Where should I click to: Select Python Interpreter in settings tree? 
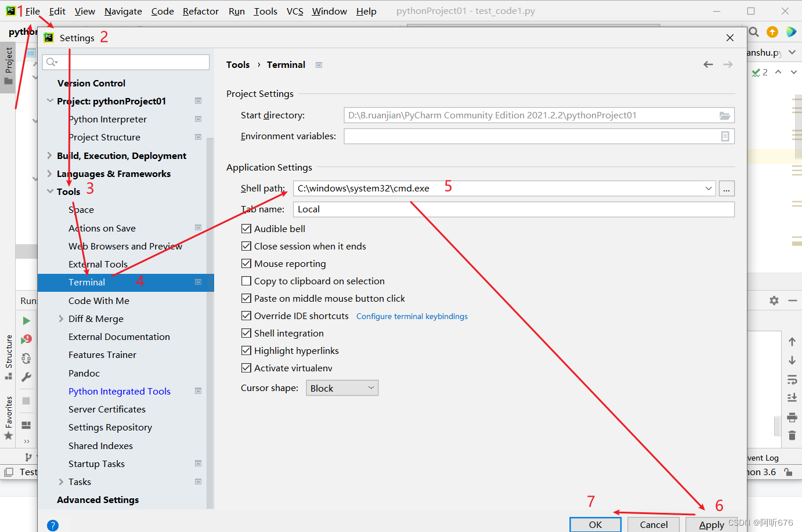[107, 119]
